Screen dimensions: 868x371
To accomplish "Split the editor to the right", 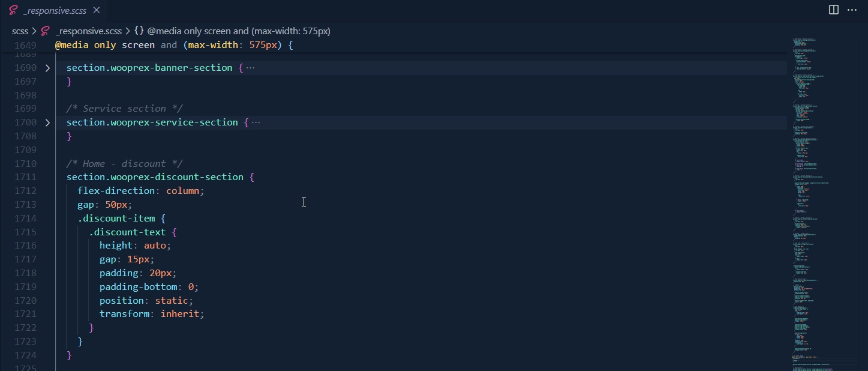I will click(x=833, y=10).
